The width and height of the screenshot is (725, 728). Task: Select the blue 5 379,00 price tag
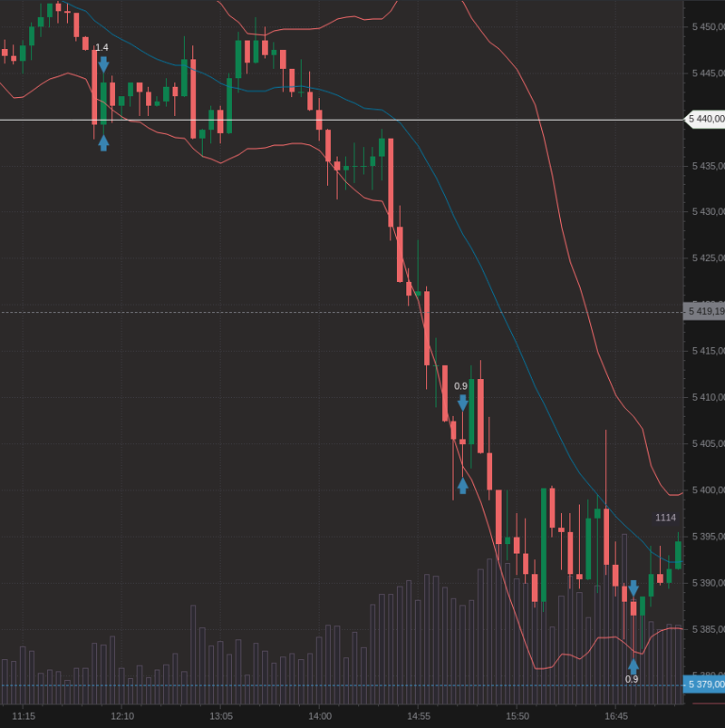(x=704, y=684)
